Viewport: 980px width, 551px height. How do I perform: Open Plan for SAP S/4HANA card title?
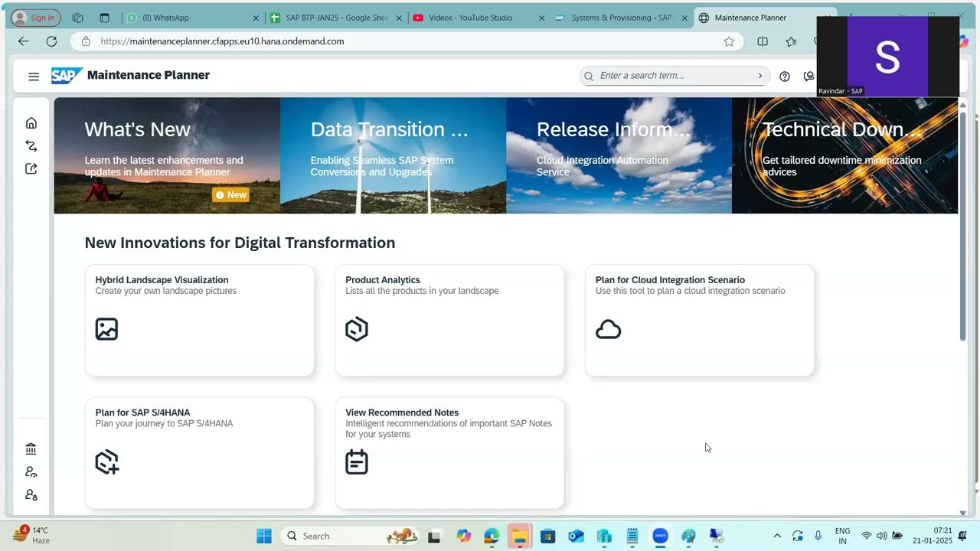tap(142, 412)
